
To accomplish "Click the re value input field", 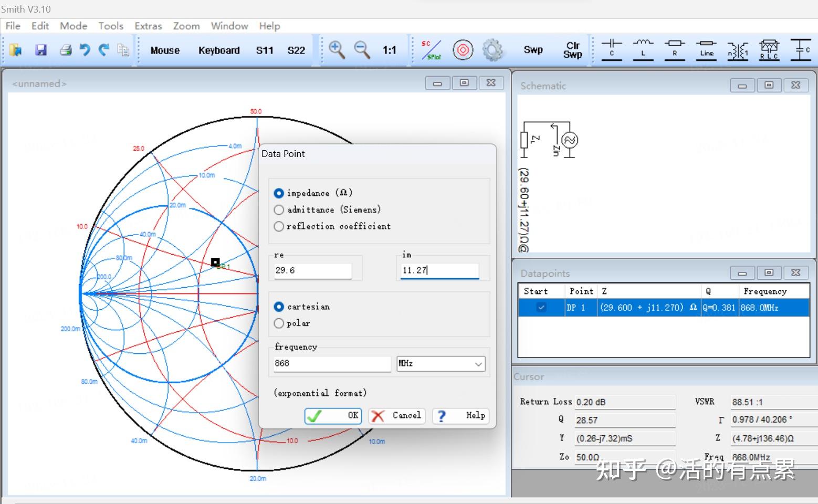I will tap(312, 270).
